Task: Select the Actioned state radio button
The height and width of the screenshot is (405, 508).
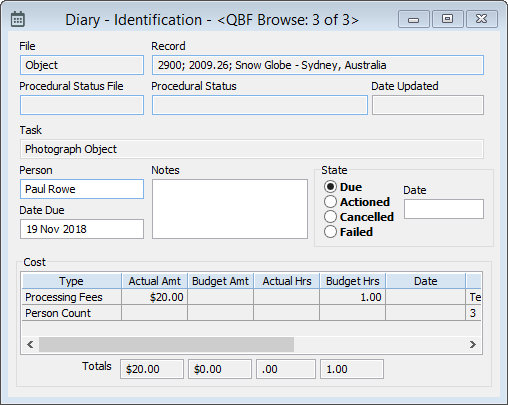Action: [x=330, y=202]
